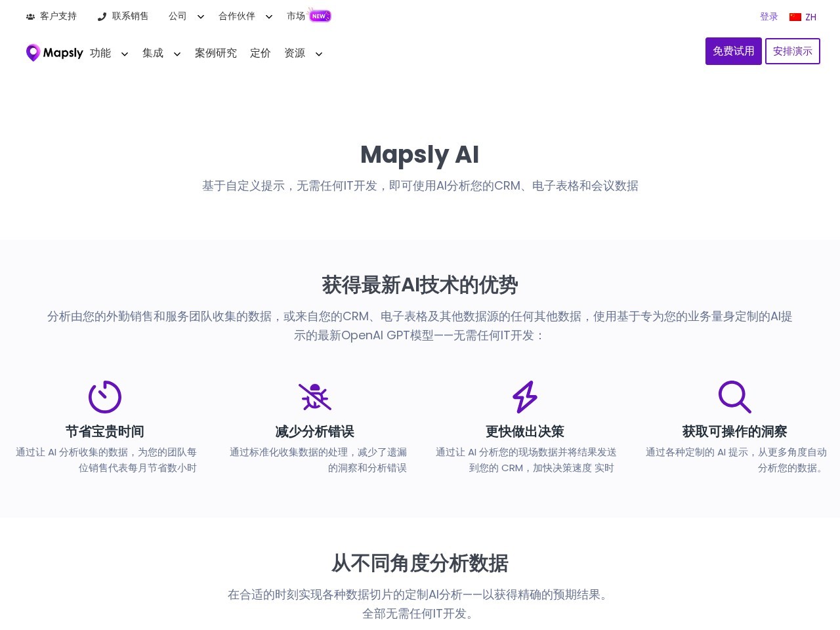Image resolution: width=840 pixels, height=630 pixels.
Task: Go to the 定价 page
Action: coord(261,53)
